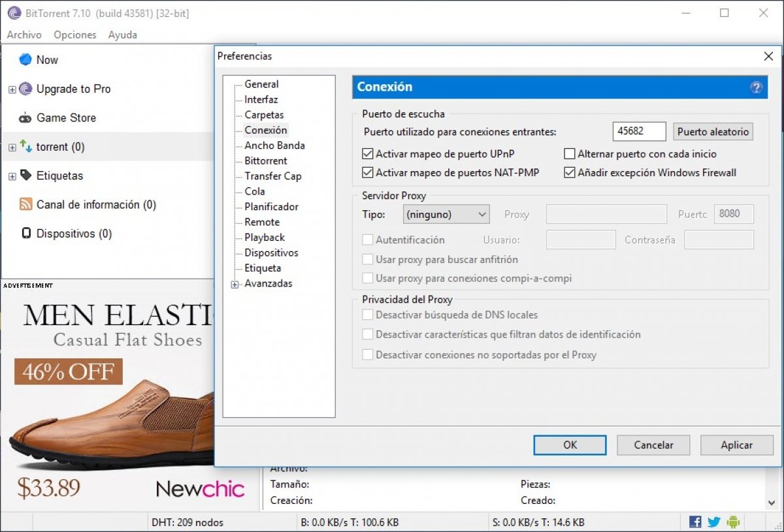Click the proxy port 8080 field
The image size is (784, 532).
point(734,214)
